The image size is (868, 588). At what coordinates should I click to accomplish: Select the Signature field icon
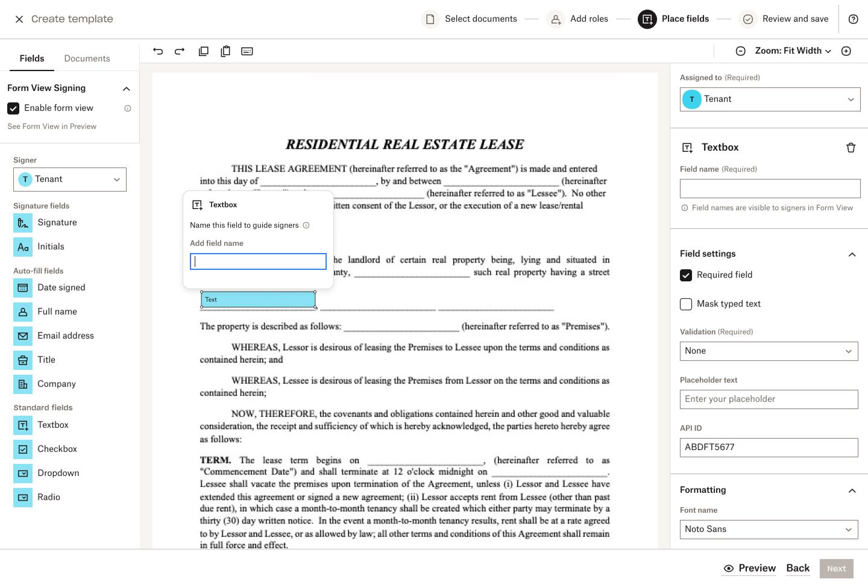pos(22,223)
